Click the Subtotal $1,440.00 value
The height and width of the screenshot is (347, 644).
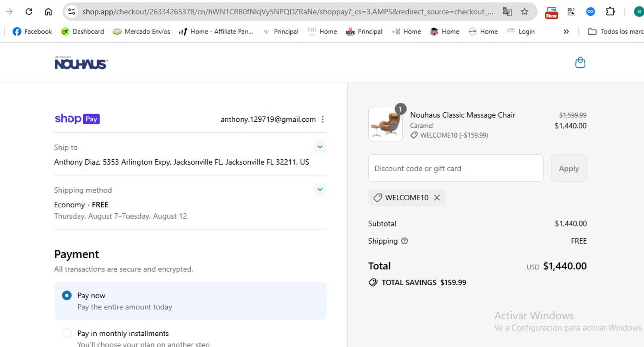571,223
